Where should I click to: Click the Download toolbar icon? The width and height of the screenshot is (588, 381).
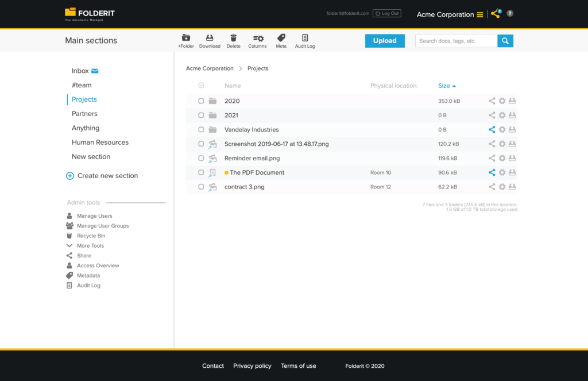pos(210,41)
